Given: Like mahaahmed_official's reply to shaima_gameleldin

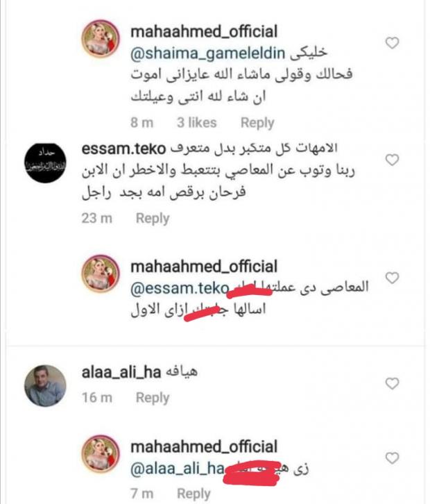Looking at the screenshot, I should pyautogui.click(x=392, y=43).
